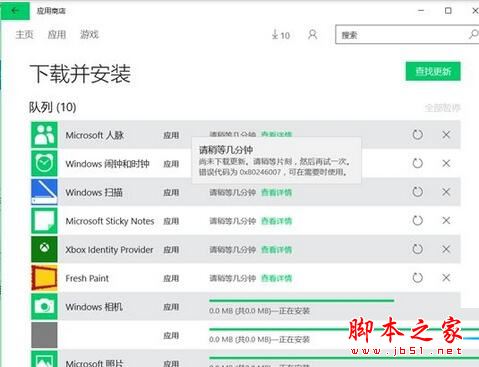Open 查看详情 link for Xbox Identity Provider

276,250
